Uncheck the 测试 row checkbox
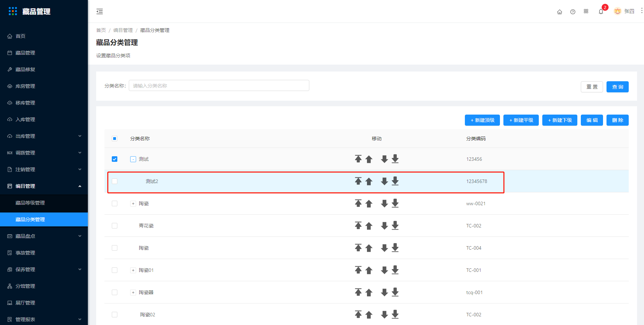644x325 pixels. click(x=115, y=159)
